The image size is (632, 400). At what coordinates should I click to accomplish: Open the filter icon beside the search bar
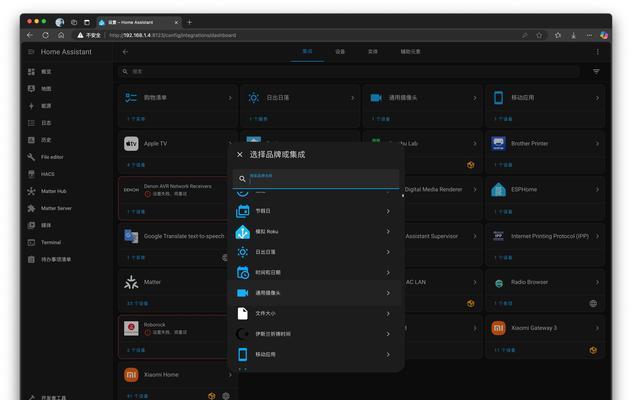[x=596, y=72]
